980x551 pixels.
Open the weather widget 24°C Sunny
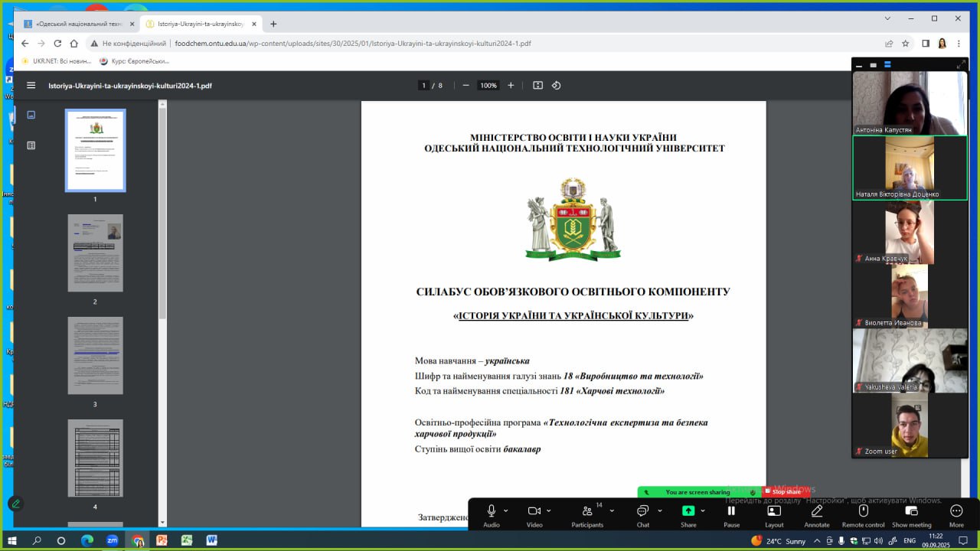click(779, 541)
